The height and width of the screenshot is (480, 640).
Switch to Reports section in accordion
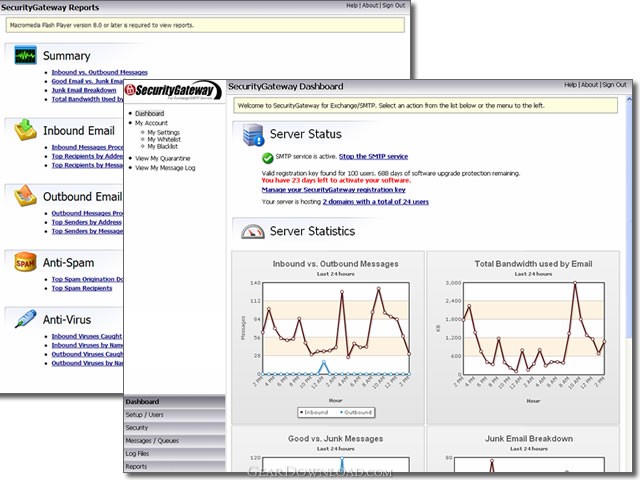tap(175, 467)
